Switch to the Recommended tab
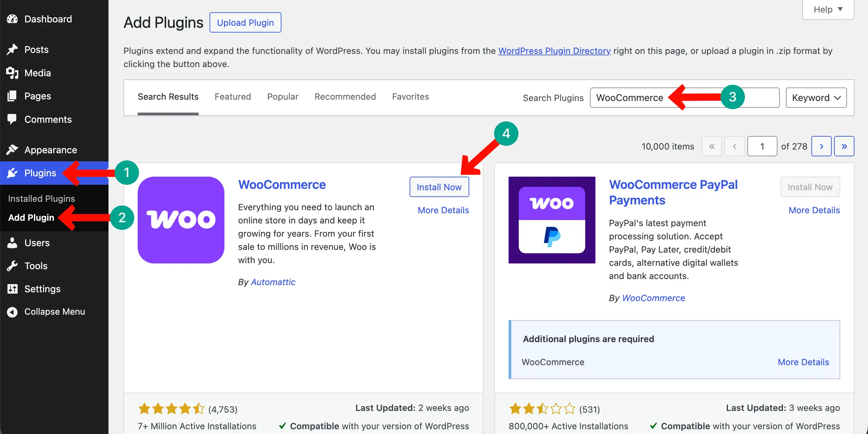The image size is (868, 434). coord(345,97)
